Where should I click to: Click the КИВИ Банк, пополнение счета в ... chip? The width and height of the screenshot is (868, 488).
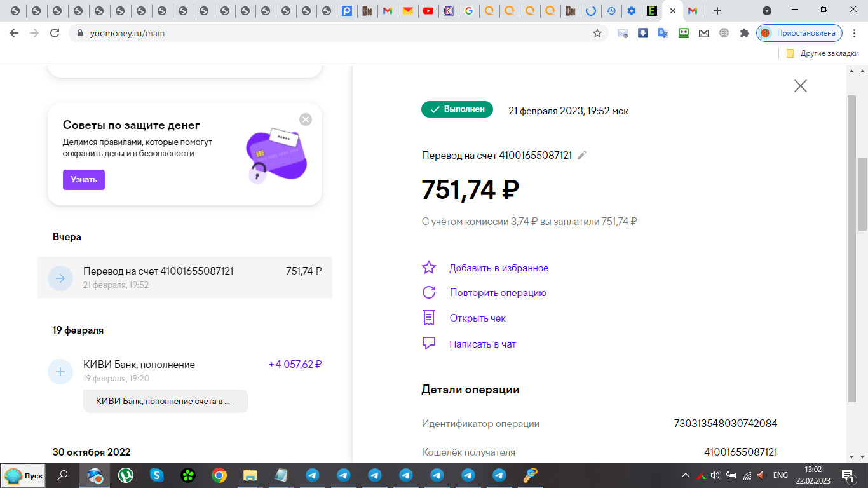166,402
